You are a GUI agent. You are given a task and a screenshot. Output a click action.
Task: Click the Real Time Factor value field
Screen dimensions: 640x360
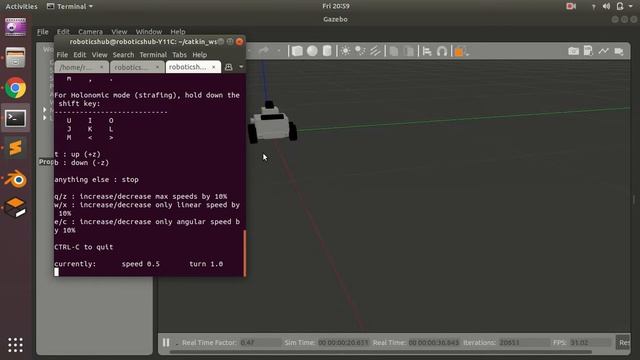coord(259,342)
